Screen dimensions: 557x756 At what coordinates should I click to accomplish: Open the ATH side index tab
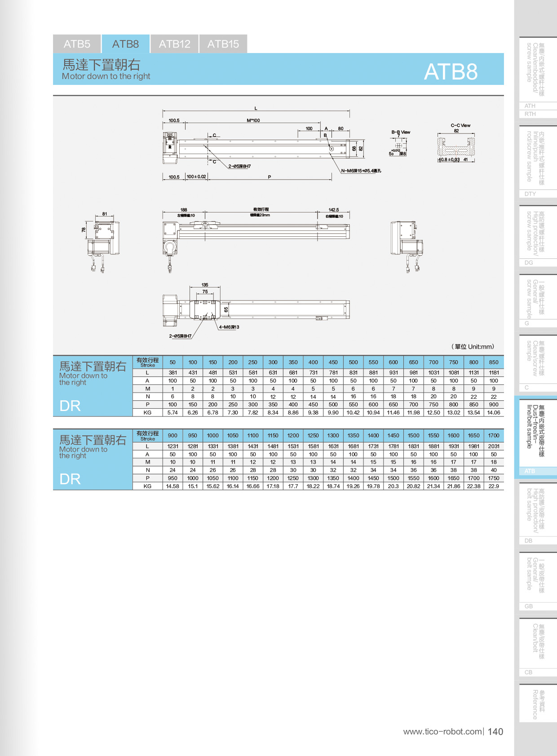point(530,106)
